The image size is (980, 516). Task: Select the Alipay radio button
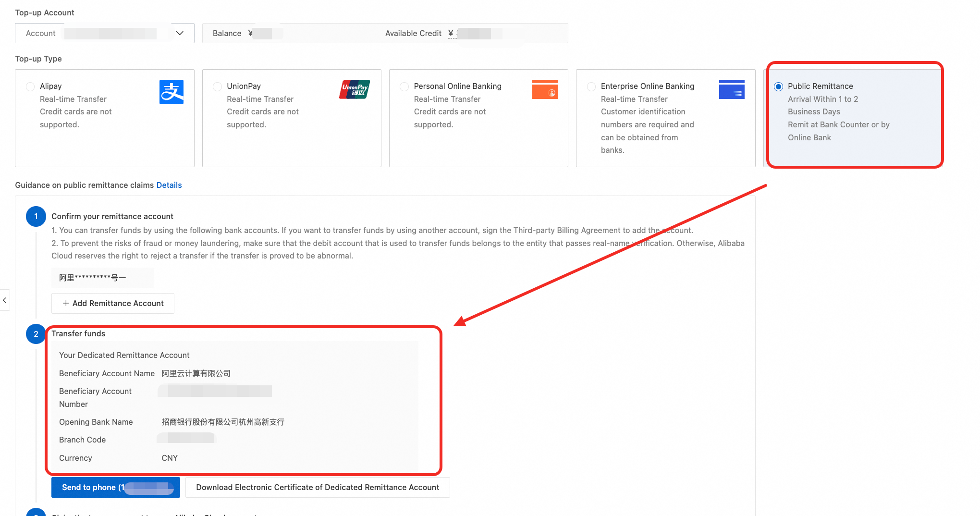30,86
